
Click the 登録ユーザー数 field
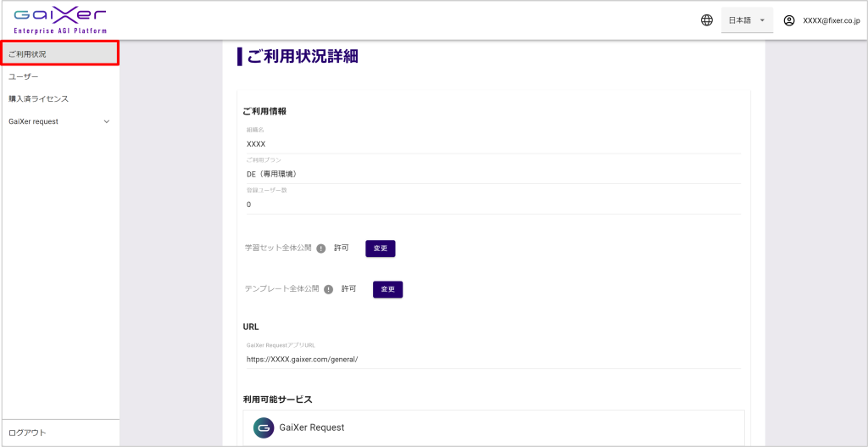[x=492, y=204]
